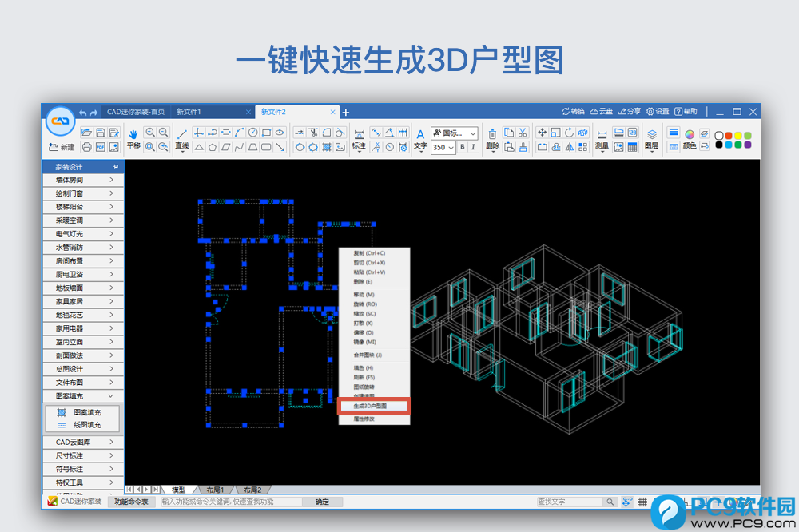Toggle bold B text formatting
Screen dimensions: 799x532
click(x=463, y=147)
